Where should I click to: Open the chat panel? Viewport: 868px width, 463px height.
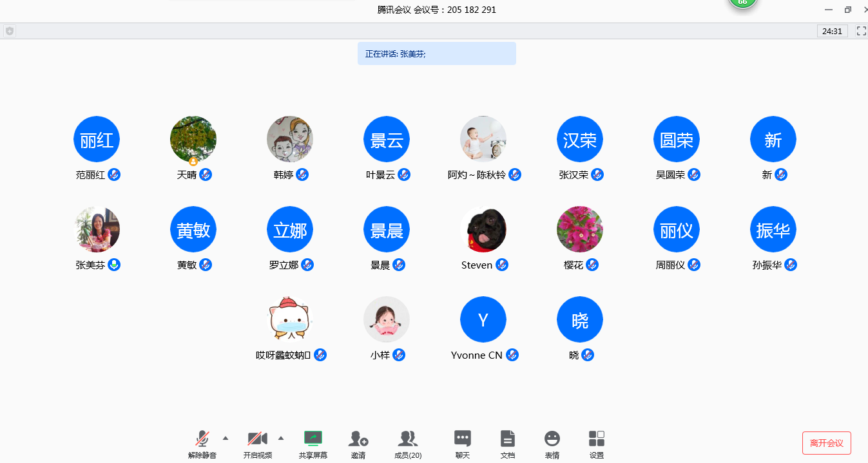462,439
